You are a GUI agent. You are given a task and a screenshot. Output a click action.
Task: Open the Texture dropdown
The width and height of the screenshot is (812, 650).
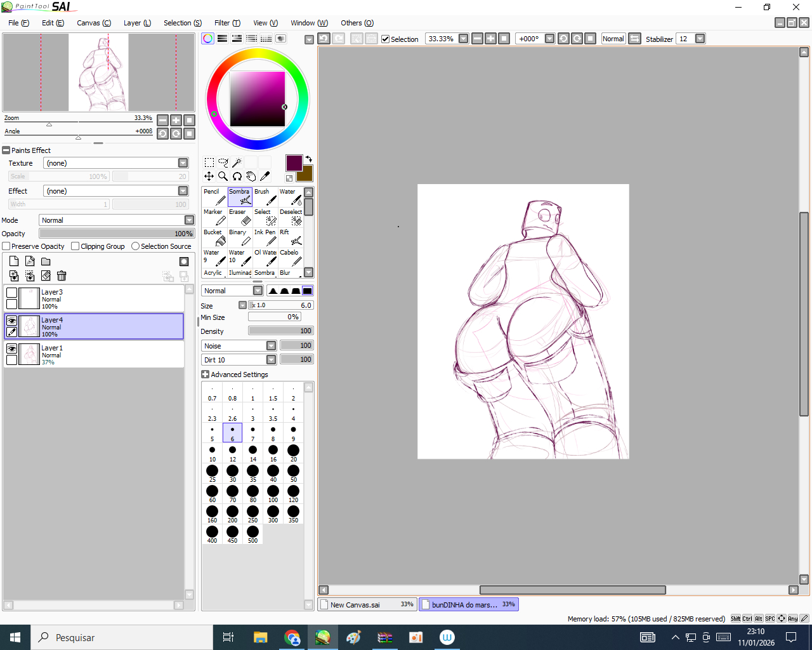183,163
